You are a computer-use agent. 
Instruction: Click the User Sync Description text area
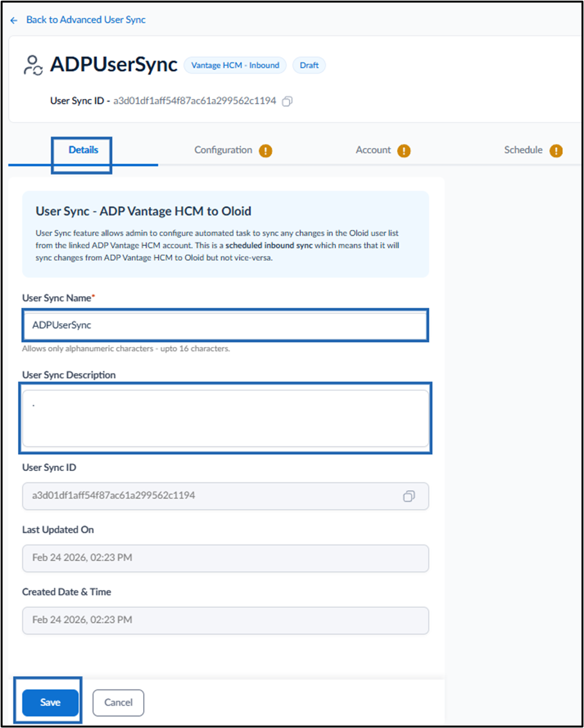pyautogui.click(x=225, y=418)
